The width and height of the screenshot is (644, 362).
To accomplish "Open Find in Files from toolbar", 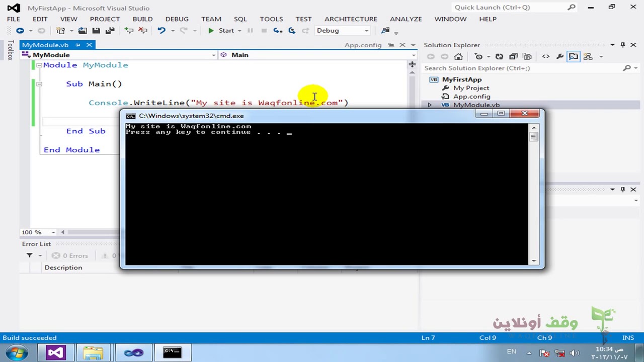I will coord(385,31).
